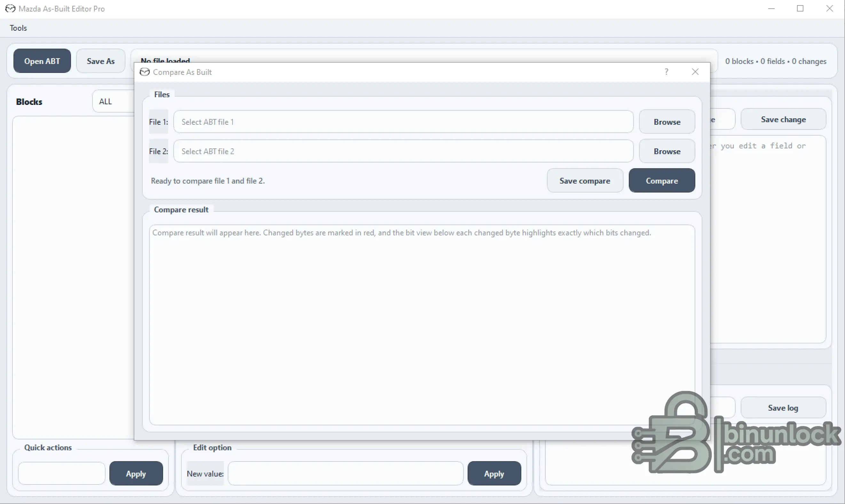Click the 'File 1:' label
The image size is (845, 504).
pos(159,122)
